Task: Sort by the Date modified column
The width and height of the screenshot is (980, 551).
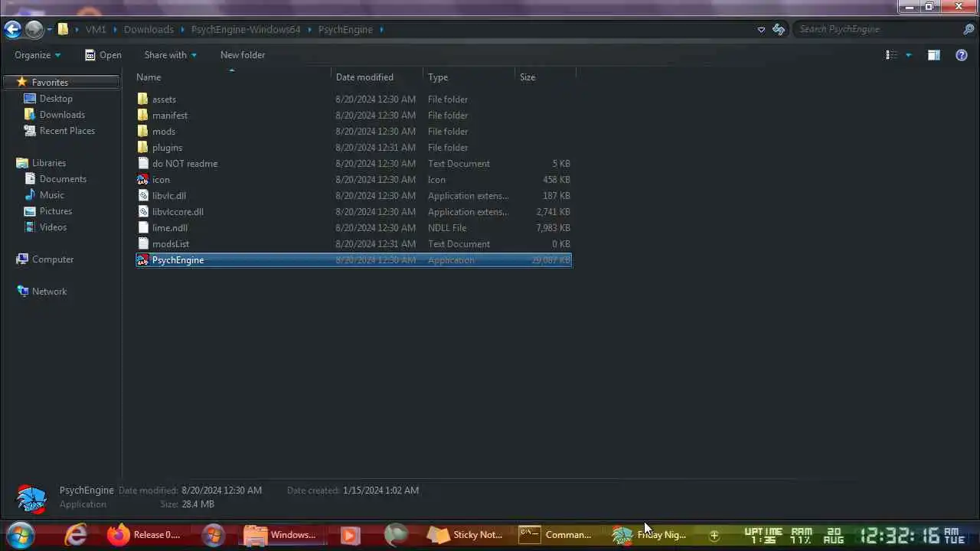Action: 377,77
